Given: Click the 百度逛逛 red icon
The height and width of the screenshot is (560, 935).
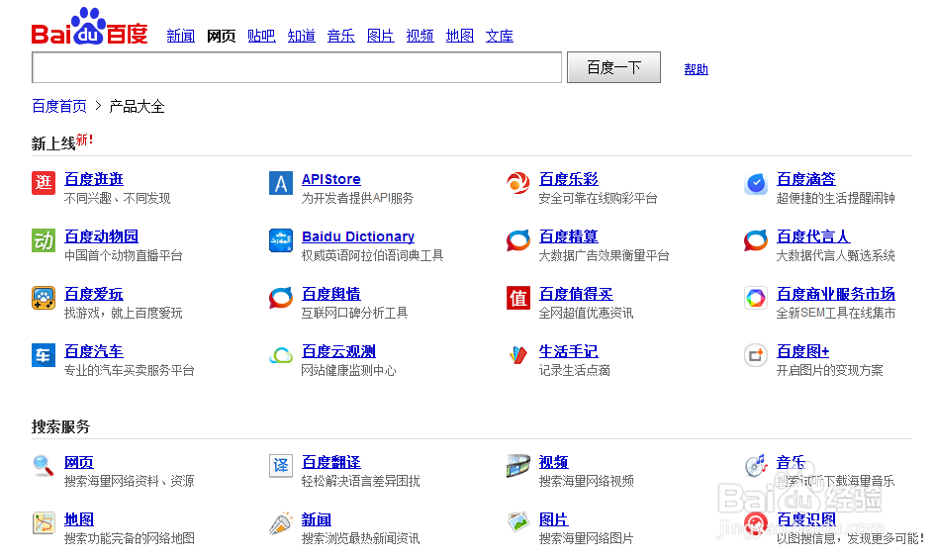Looking at the screenshot, I should (43, 183).
